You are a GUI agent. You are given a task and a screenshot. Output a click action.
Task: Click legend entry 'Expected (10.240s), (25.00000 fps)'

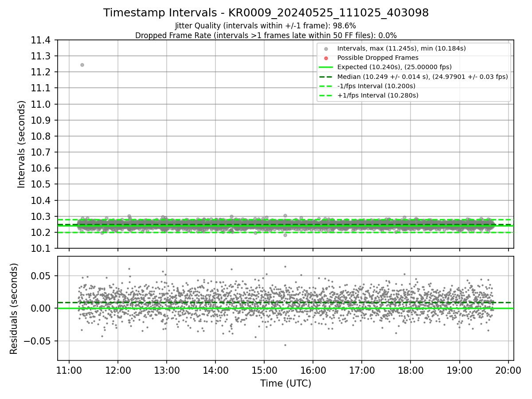click(x=395, y=67)
